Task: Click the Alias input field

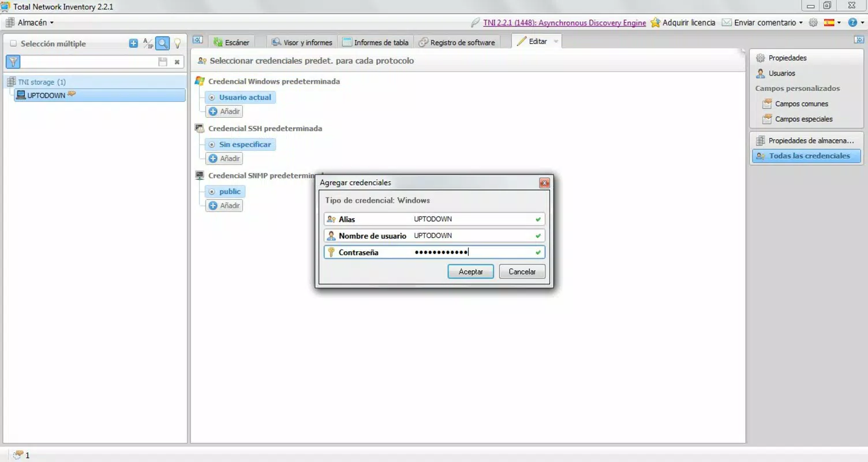Action: pos(435,219)
